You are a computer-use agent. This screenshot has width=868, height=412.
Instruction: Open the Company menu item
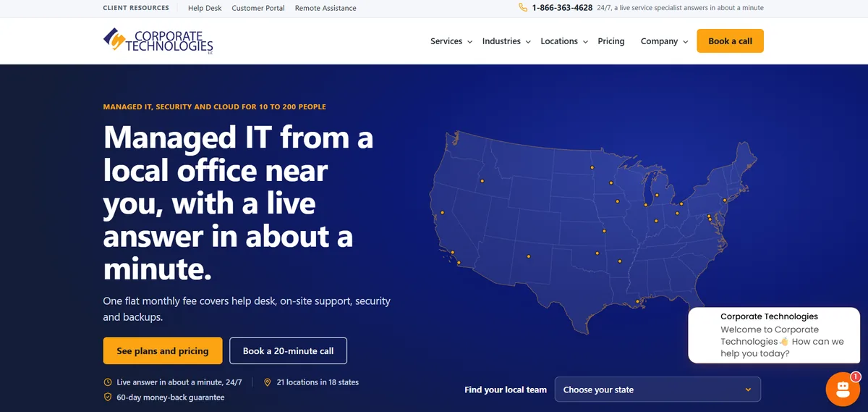tap(659, 41)
